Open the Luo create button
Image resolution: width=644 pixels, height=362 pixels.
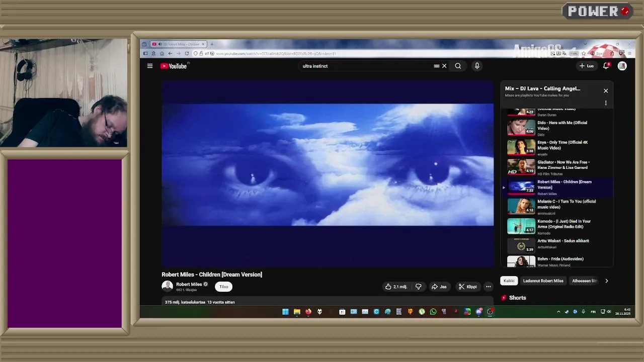click(587, 66)
